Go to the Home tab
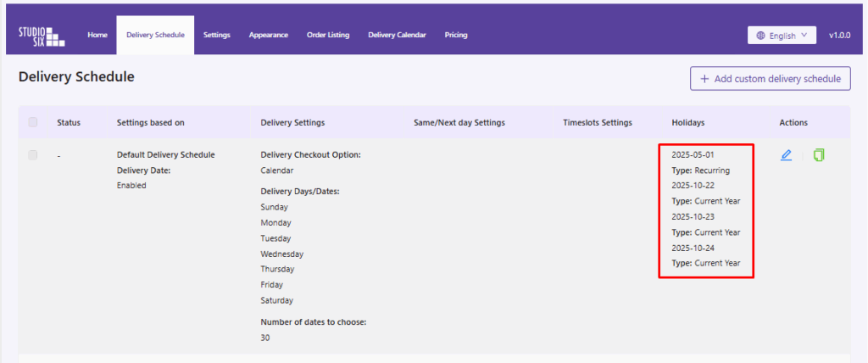 97,36
